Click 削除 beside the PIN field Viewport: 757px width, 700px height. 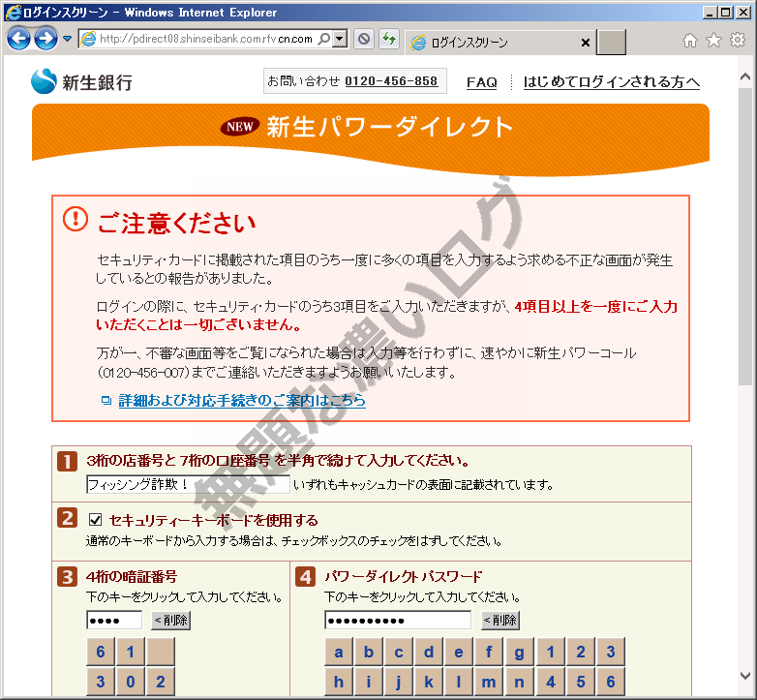coord(171,620)
